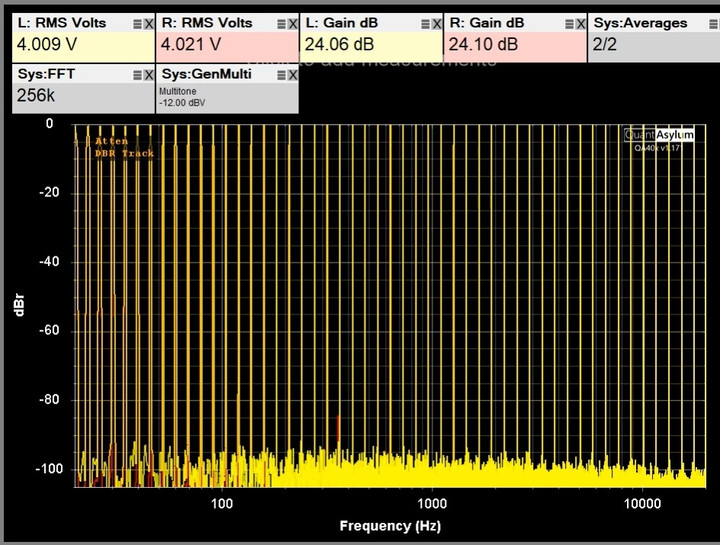Open menu icon on R: Gain dB tile
720x545 pixels.
(x=569, y=24)
